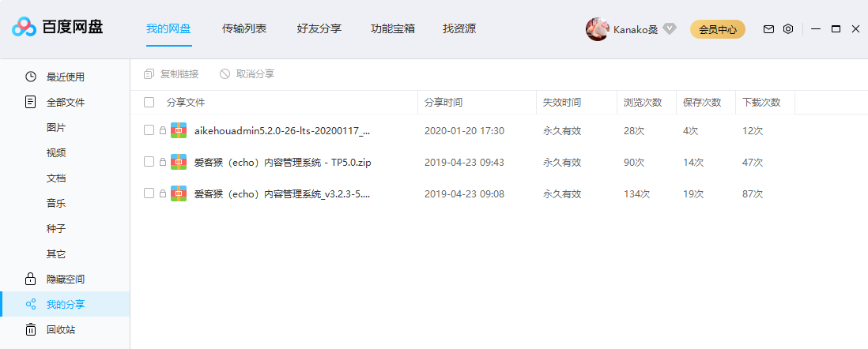This screenshot has height=349, width=868.
Task: Open the hexagon settings icon
Action: (x=788, y=29)
